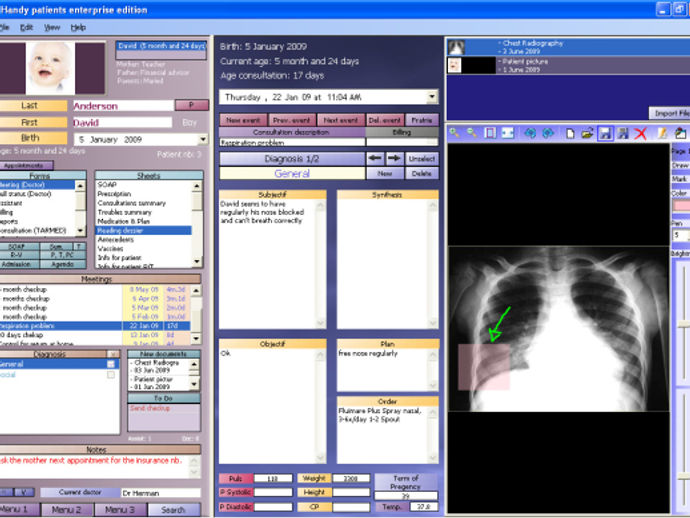690x518 pixels.
Task: Click Subjectif box down arrow
Action: [x=320, y=323]
